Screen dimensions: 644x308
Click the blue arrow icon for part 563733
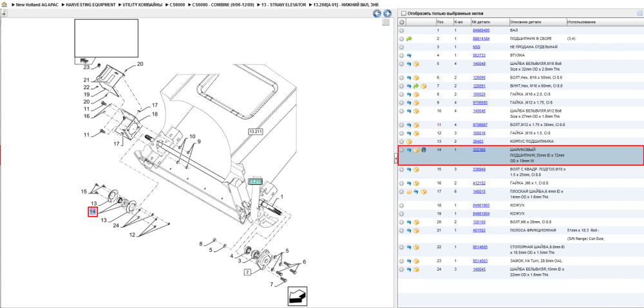click(409, 55)
